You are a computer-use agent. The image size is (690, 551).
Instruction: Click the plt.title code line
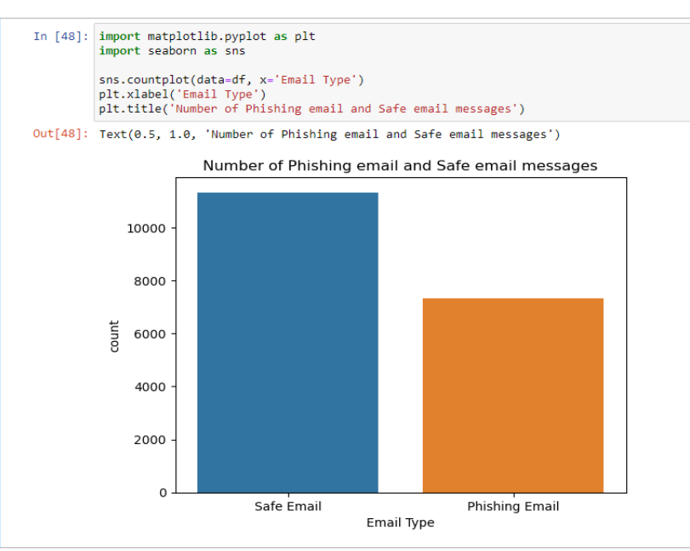point(312,109)
